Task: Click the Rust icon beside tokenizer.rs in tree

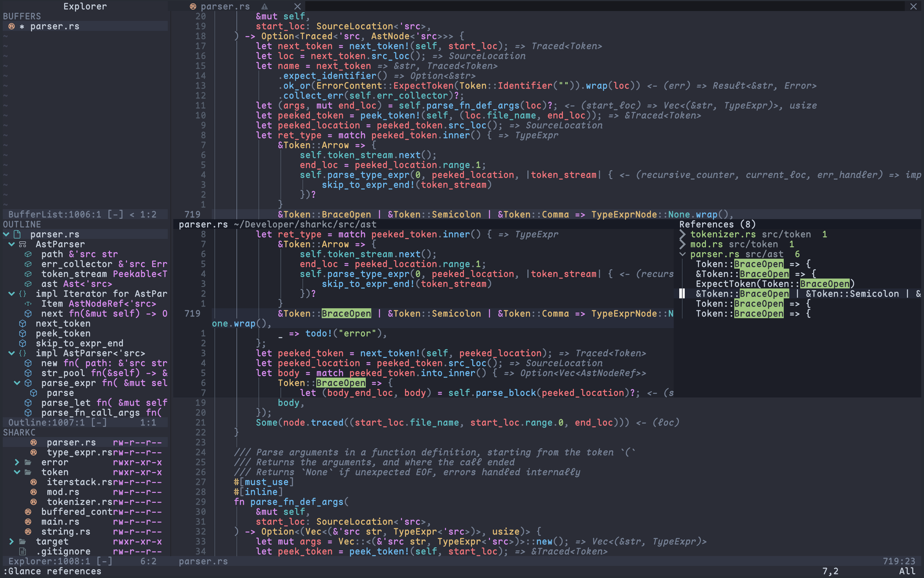Action: click(x=33, y=502)
